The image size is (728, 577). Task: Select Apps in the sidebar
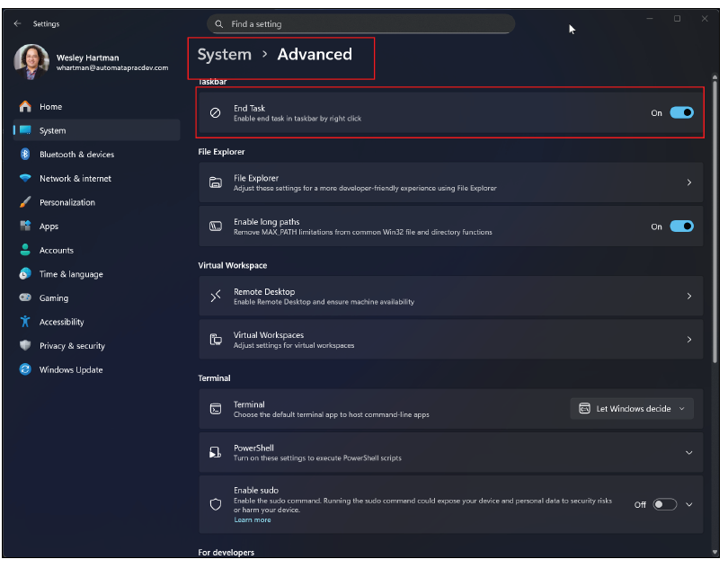[x=49, y=226]
